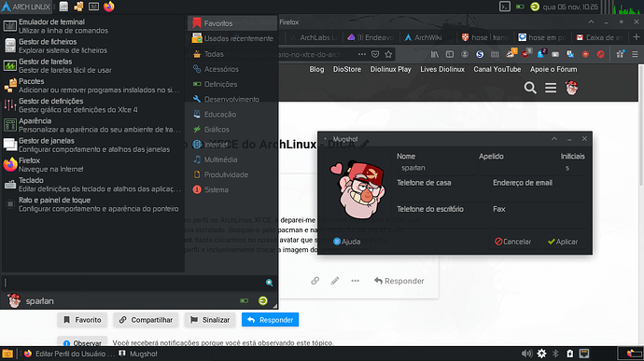Open volume icon in bottom panel

coord(526,354)
